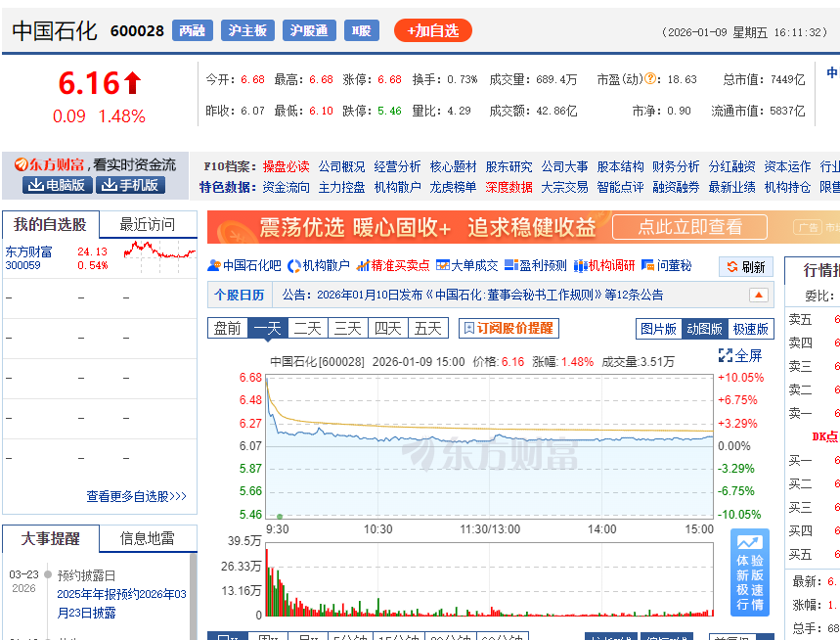This screenshot has width=840, height=640.
Task: Open the 大单成交 large orders icon
Action: pyautogui.click(x=442, y=265)
